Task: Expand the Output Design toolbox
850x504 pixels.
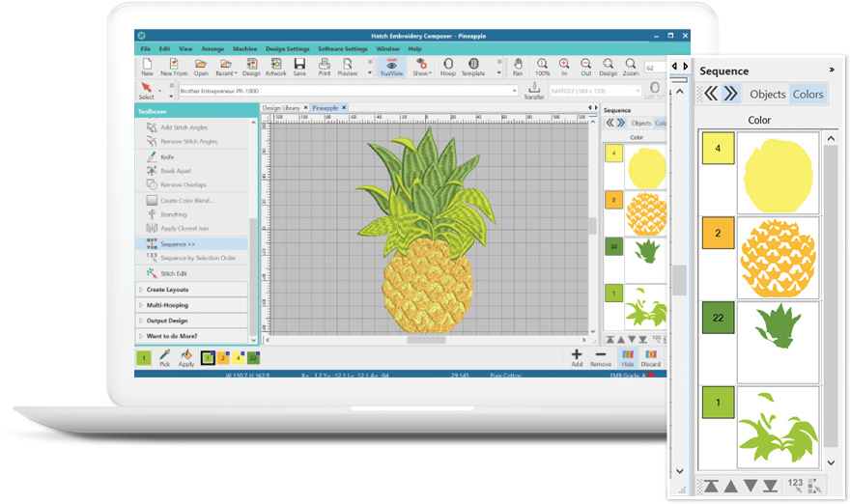Action: (x=191, y=321)
